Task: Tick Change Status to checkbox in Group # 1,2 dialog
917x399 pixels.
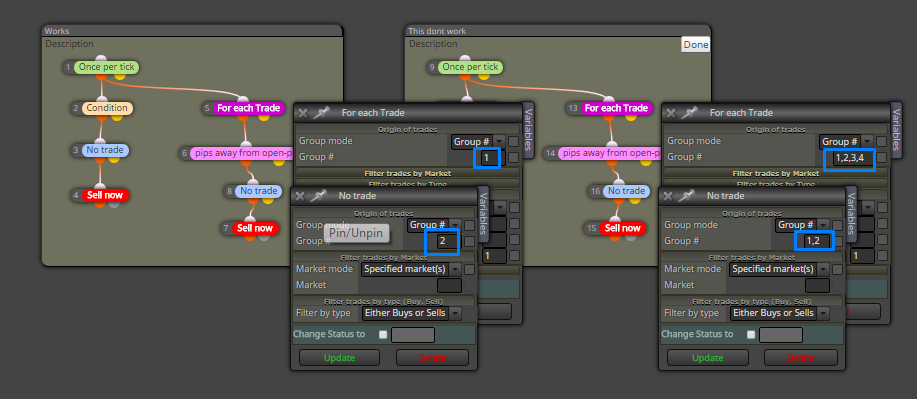Action: point(751,335)
